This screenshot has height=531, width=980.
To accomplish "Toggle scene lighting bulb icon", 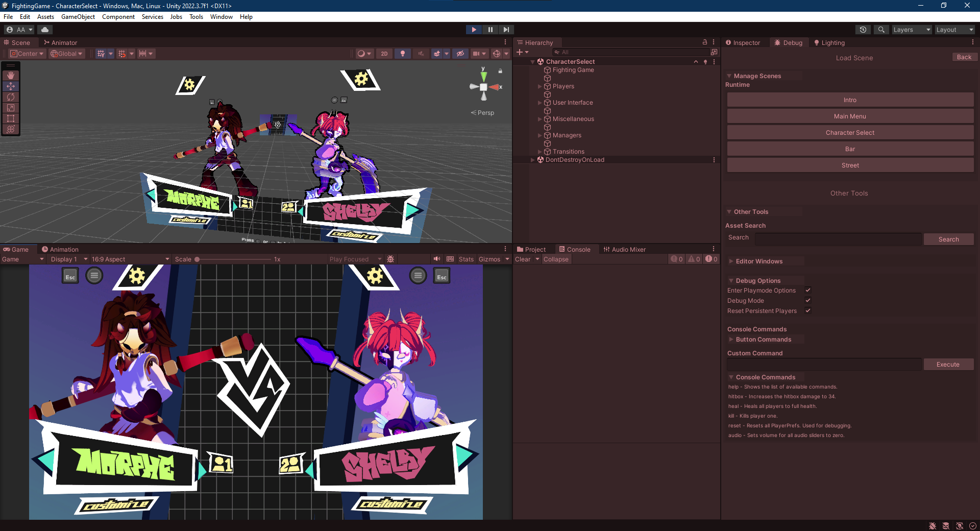I will click(x=403, y=54).
